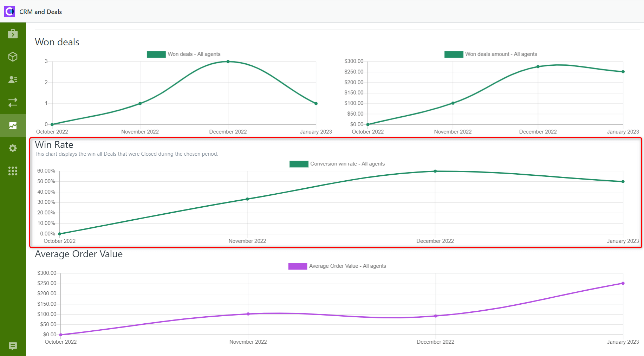This screenshot has height=356, width=644.
Task: Click the December 2022 point on Won deals chart
Action: tap(228, 62)
